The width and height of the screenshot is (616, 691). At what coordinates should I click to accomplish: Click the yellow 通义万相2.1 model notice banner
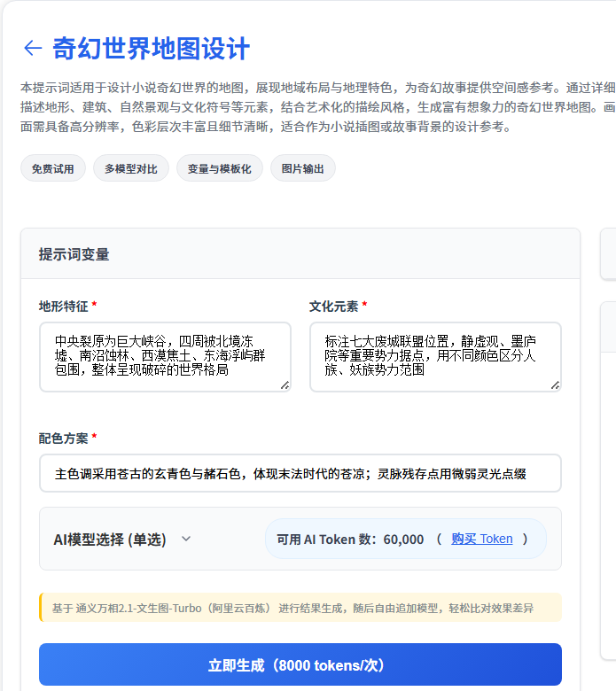click(300, 608)
